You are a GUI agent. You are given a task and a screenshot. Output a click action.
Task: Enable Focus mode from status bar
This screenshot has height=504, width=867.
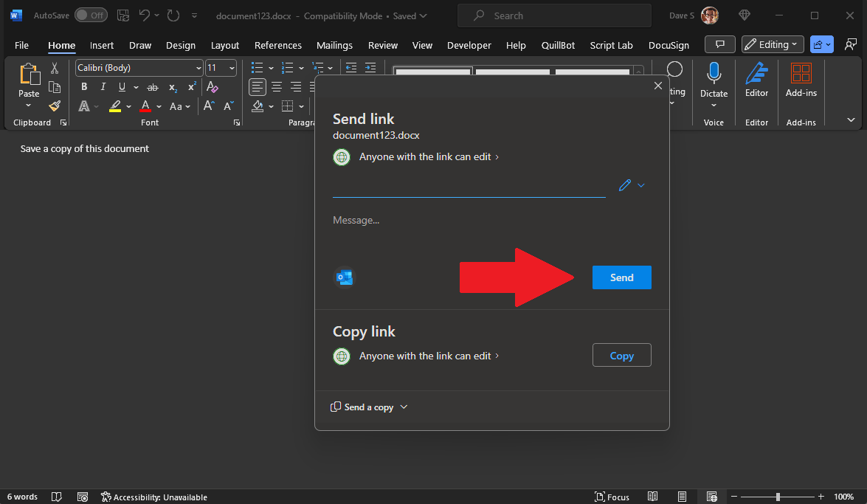[612, 497]
